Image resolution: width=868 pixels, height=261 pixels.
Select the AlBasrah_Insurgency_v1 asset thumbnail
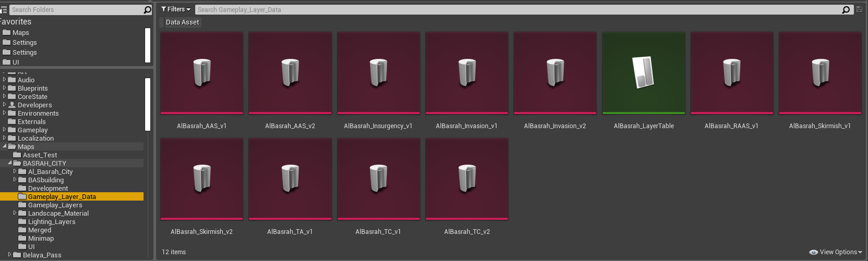point(378,73)
